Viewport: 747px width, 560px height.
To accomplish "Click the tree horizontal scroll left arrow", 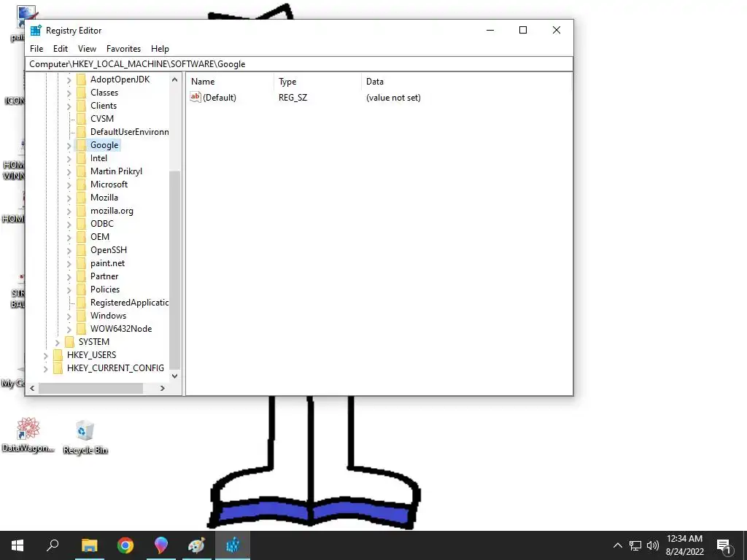I will point(32,388).
